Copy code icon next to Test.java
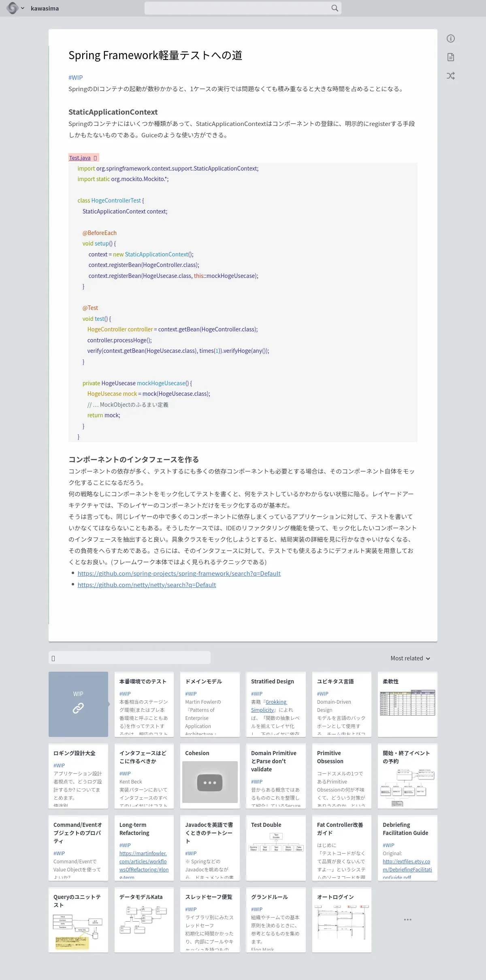Screen dimensions: 486x980 coord(95,158)
